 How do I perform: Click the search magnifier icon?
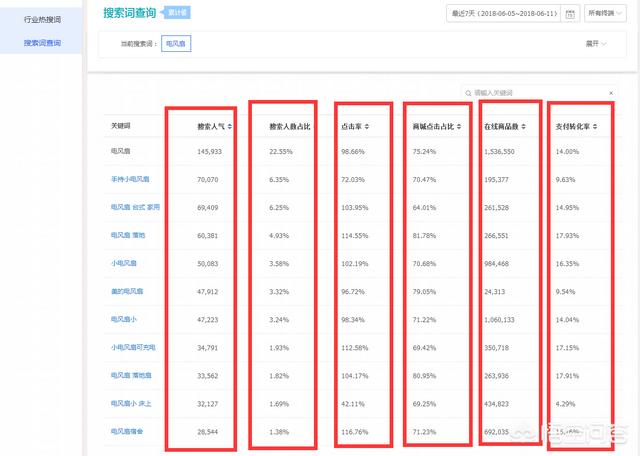pos(468,93)
